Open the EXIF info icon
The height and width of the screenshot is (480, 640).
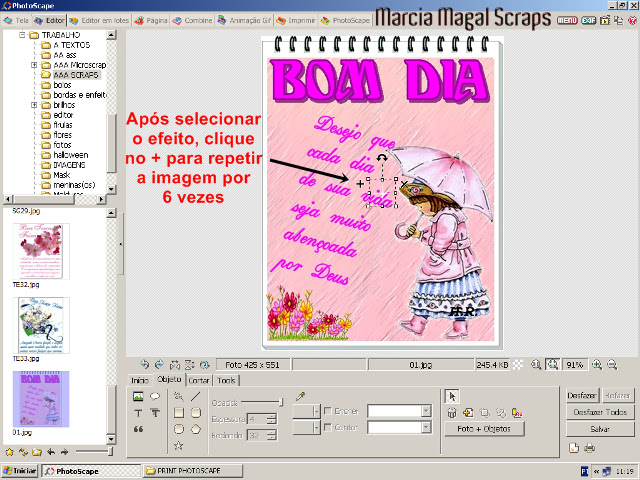point(589,20)
